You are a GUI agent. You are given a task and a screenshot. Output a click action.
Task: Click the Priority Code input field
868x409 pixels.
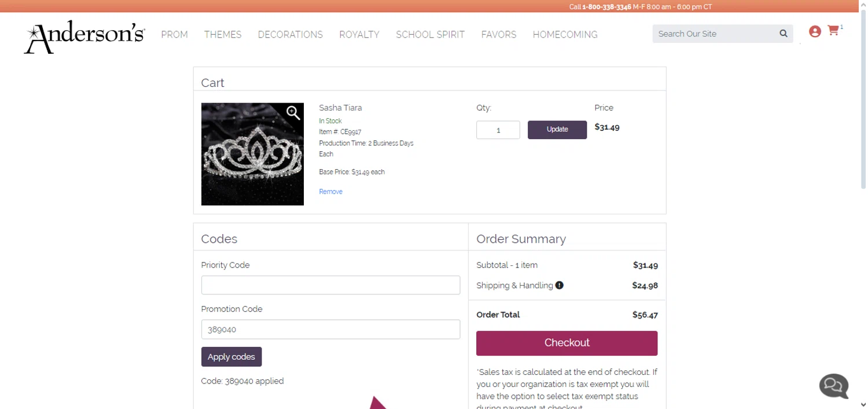tap(330, 285)
